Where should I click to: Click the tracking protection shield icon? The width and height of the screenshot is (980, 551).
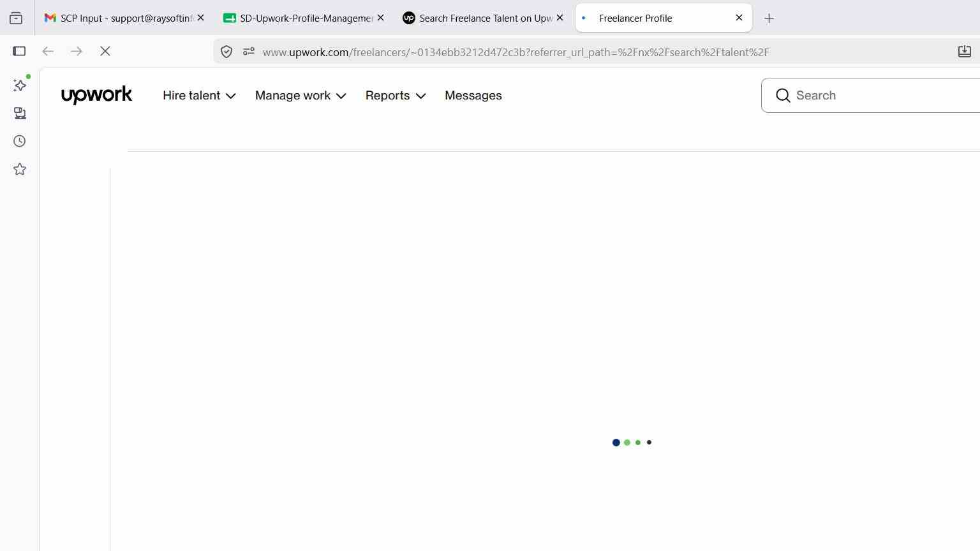[226, 52]
